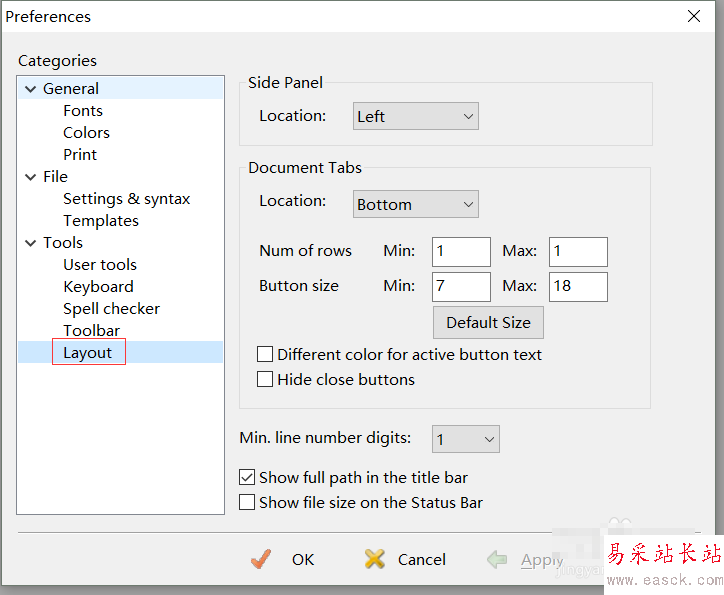Viewport: 724px width, 595px height.
Task: Open Min. line number digits dropdown
Action: (466, 439)
